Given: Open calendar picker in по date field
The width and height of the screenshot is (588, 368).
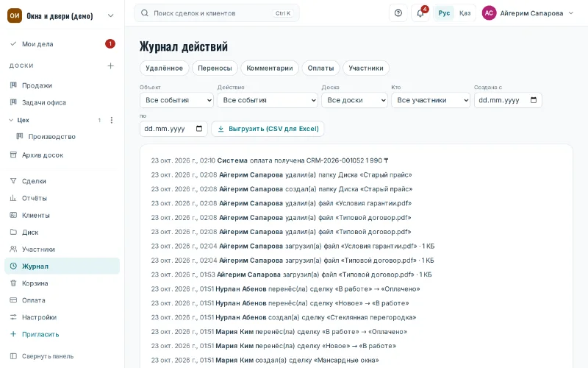Looking at the screenshot, I should (199, 129).
